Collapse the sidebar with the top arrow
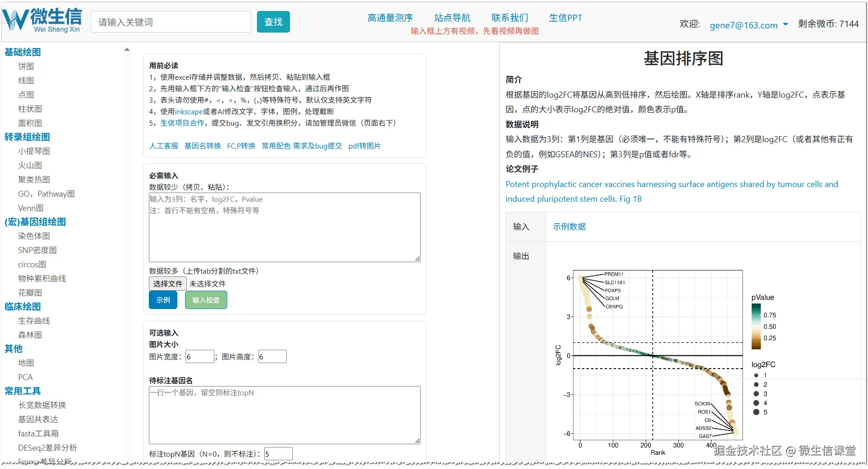Screen dimensions: 868x469 coord(127,50)
